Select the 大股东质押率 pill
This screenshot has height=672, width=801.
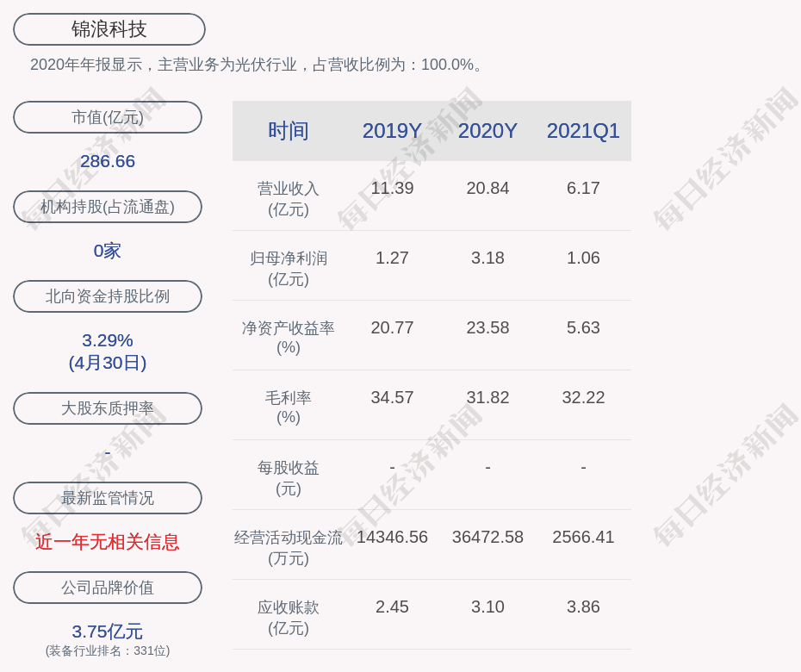tap(108, 408)
